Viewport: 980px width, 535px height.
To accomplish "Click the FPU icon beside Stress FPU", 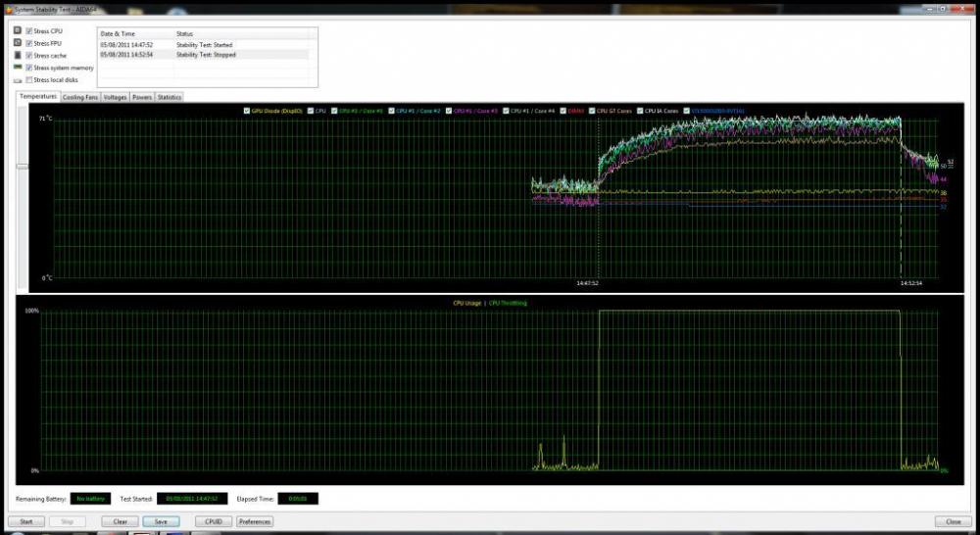I will tap(18, 43).
